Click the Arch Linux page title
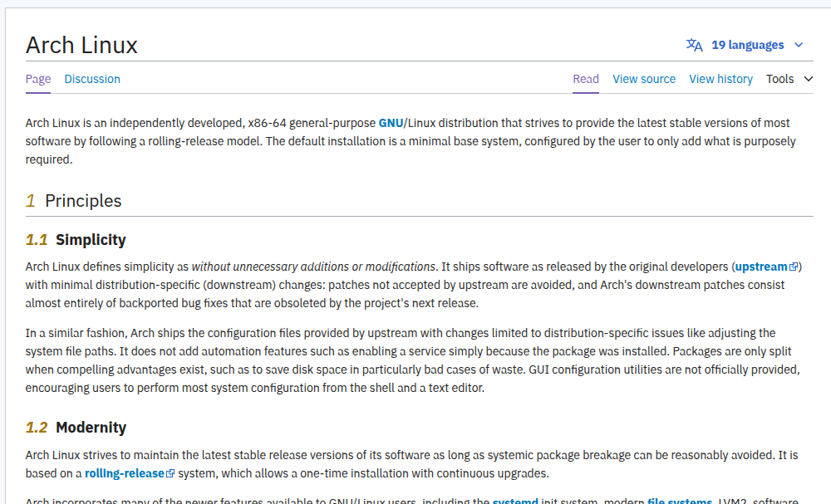The height and width of the screenshot is (504, 831). click(81, 45)
